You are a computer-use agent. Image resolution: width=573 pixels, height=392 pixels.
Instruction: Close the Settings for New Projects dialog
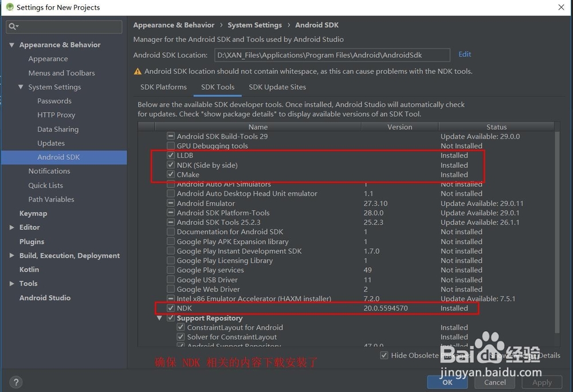pos(562,7)
